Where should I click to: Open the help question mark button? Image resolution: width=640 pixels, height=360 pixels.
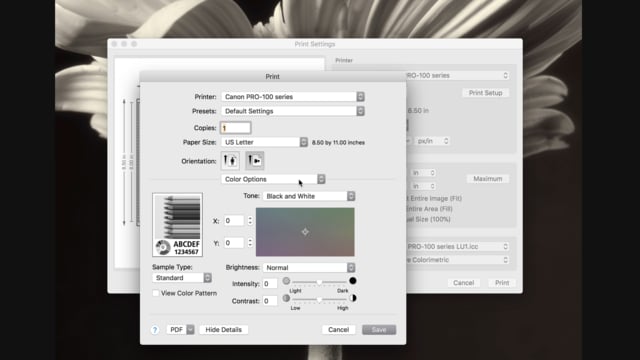pyautogui.click(x=155, y=330)
